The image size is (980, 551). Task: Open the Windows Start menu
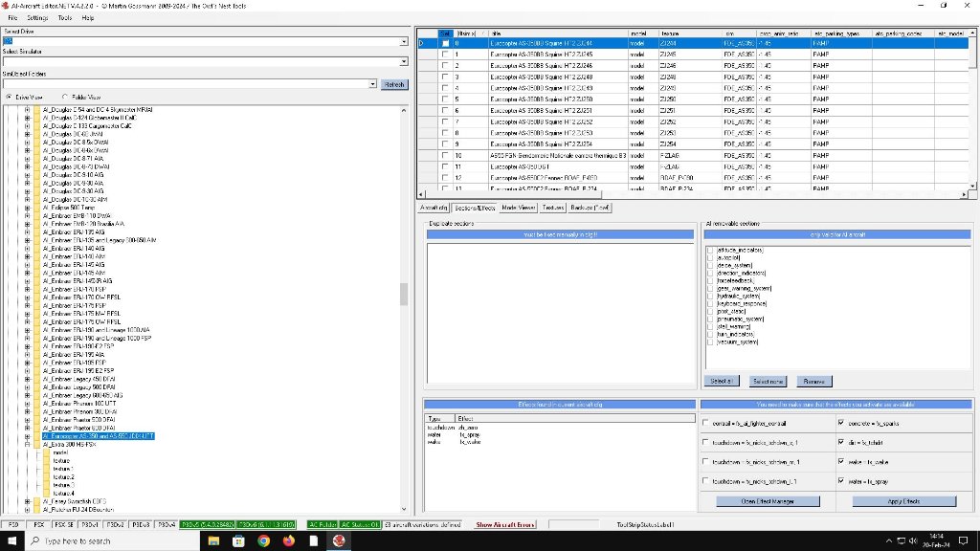(x=11, y=541)
